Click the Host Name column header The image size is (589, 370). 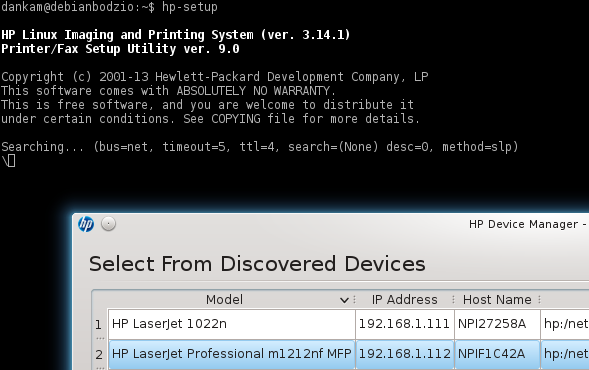pyautogui.click(x=497, y=299)
